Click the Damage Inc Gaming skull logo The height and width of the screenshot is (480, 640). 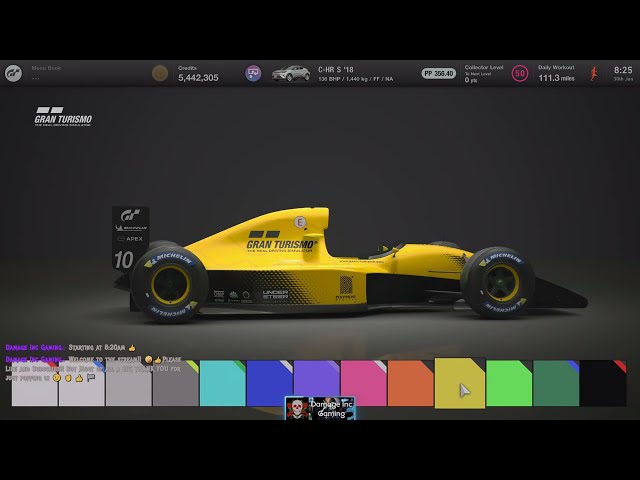[x=297, y=408]
